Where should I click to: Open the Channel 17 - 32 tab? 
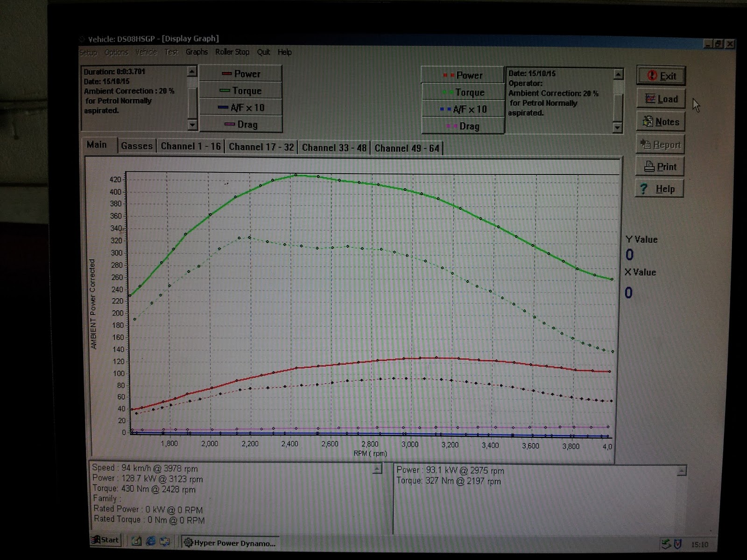[x=261, y=147]
